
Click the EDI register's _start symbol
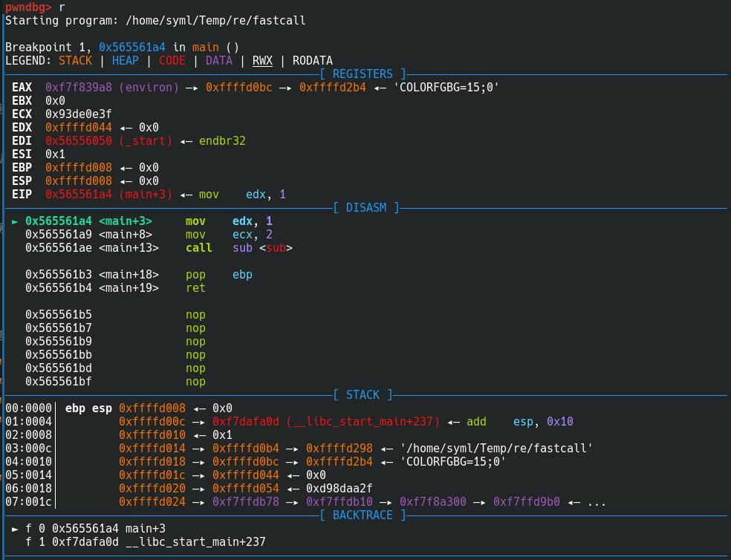tap(146, 141)
